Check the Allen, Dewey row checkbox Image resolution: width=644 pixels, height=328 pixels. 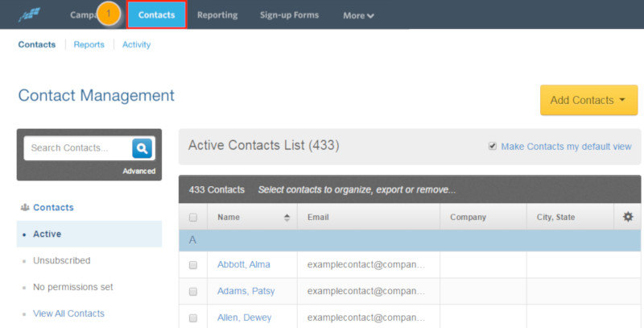(193, 318)
